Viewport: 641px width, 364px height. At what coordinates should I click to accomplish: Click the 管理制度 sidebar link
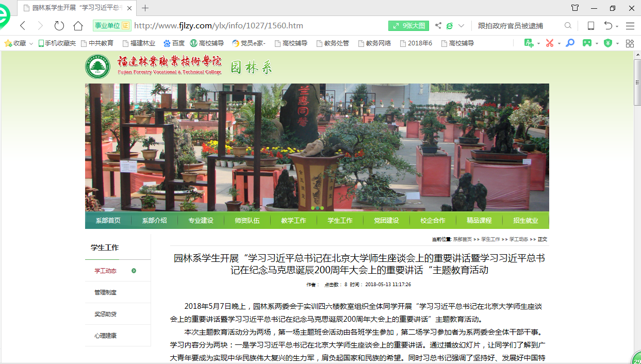[105, 292]
